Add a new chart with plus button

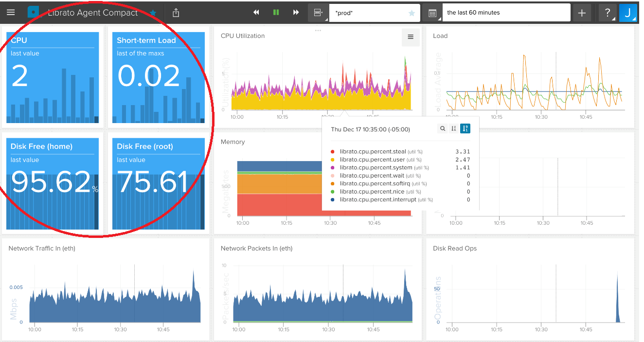[x=582, y=13]
